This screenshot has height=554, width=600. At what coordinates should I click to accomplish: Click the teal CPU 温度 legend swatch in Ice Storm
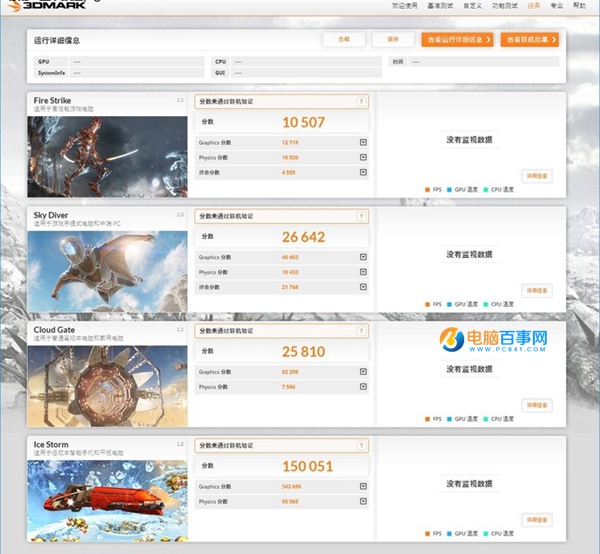click(486, 534)
